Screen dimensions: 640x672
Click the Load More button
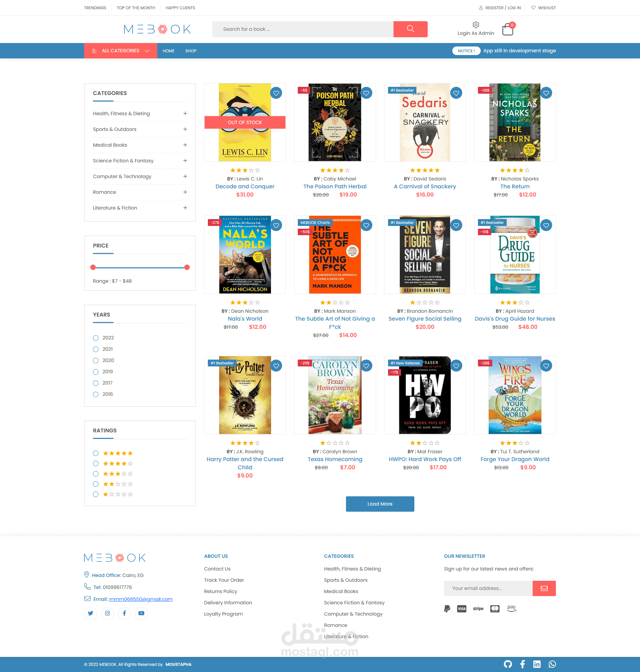[380, 504]
